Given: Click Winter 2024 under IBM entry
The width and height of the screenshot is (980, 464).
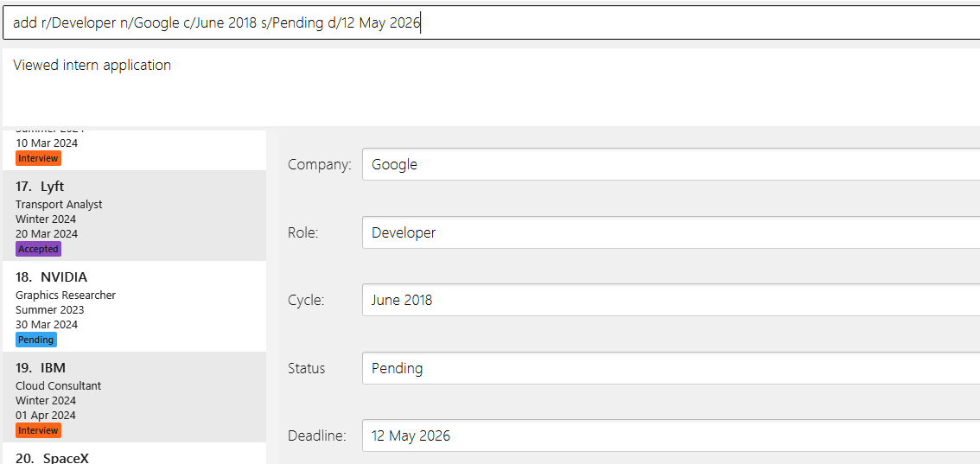Looking at the screenshot, I should (46, 400).
